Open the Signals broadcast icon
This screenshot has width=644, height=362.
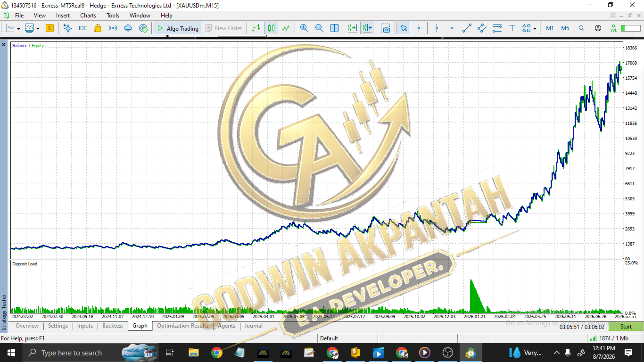113,28
